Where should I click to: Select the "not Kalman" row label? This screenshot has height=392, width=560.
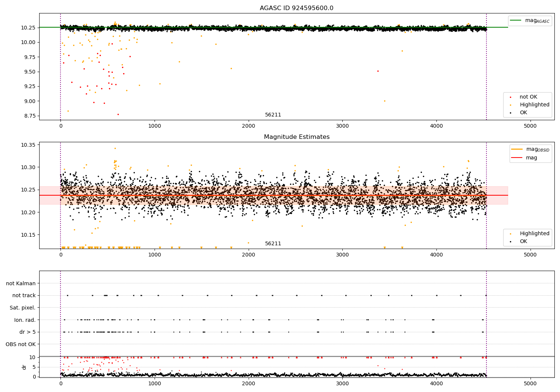click(21, 284)
